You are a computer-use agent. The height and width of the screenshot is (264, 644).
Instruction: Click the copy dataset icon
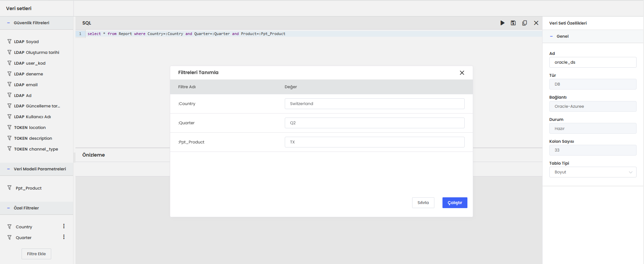coord(525,23)
